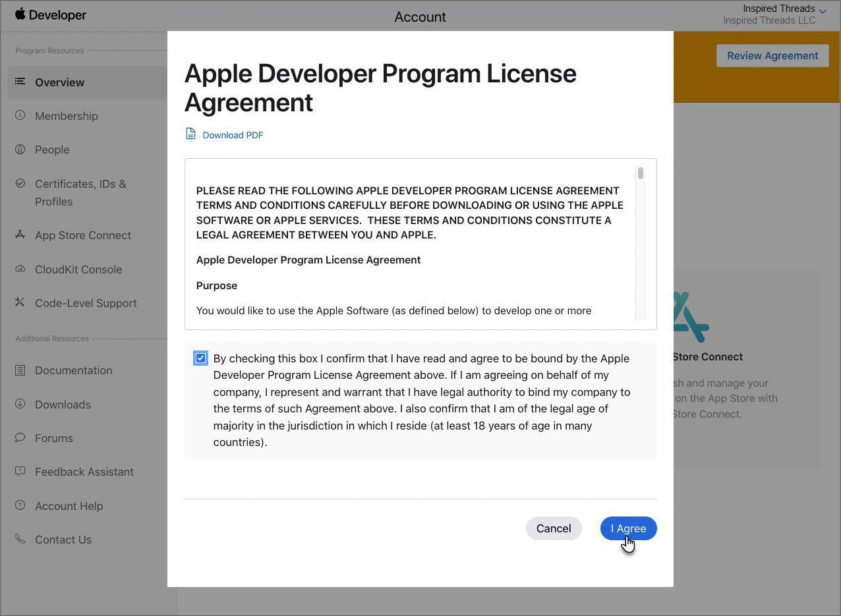Click the Purpose heading in agreement text
Screen dimensions: 841x616
coord(217,285)
